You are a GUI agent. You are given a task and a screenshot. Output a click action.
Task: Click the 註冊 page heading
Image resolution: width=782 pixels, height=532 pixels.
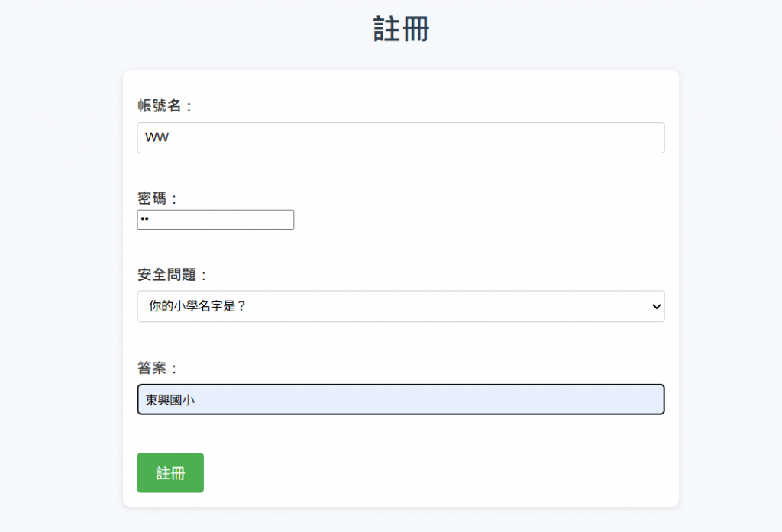pos(401,29)
